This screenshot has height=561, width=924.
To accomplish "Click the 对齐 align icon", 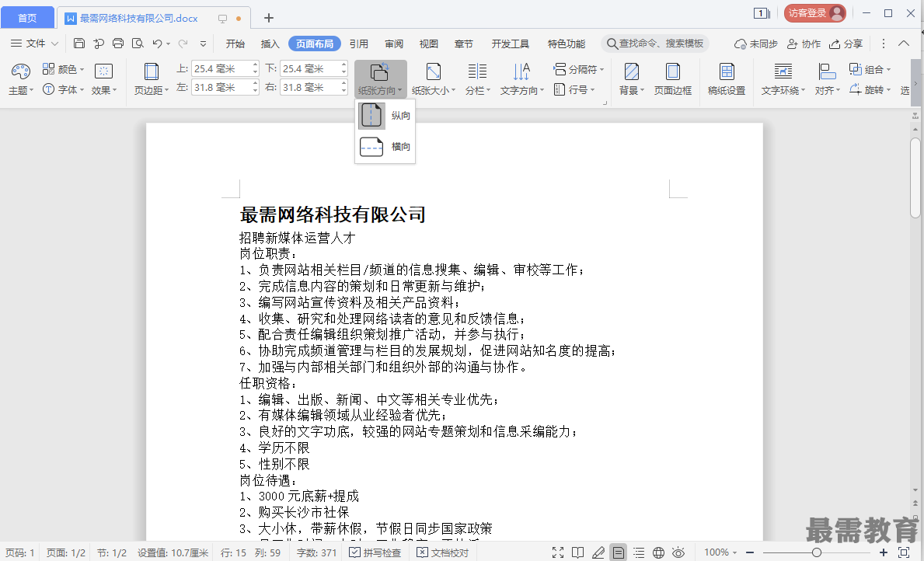I will tap(828, 71).
